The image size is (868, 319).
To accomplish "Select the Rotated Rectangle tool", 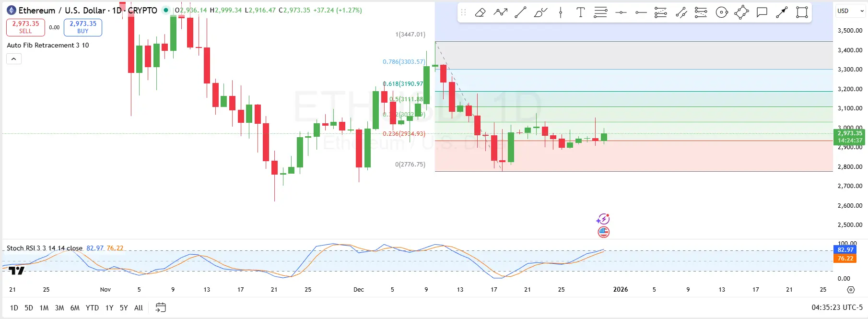I will [742, 12].
